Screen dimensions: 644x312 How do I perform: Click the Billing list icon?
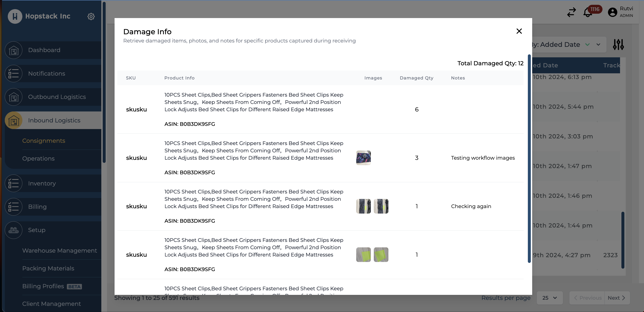click(14, 207)
